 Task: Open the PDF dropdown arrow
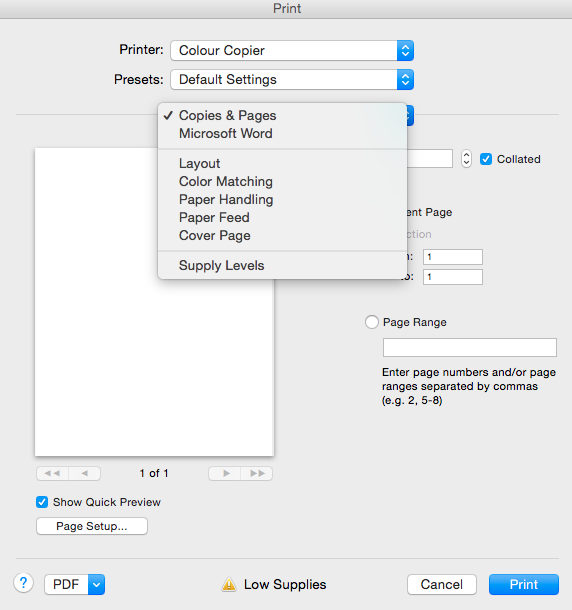(97, 584)
